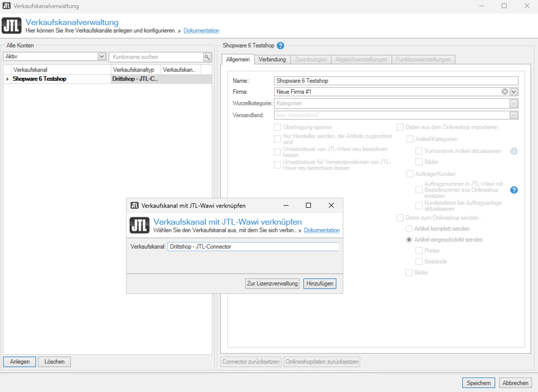Select the Allgemein tab
The image size is (538, 392).
tap(238, 59)
